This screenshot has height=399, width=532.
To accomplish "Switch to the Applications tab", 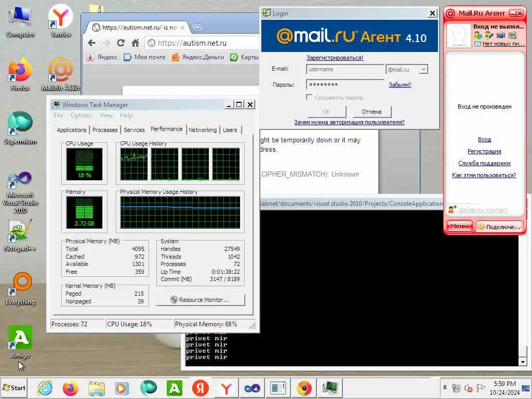I will point(72,130).
